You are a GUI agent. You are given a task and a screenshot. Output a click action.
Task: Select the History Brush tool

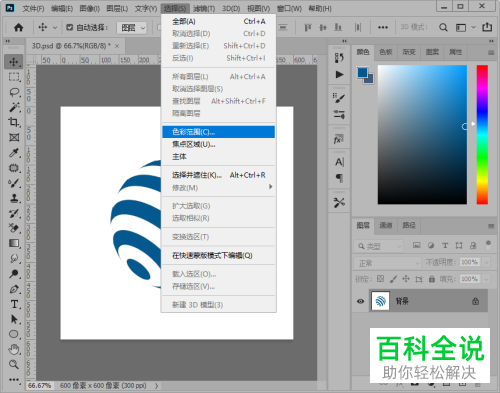coord(14,213)
